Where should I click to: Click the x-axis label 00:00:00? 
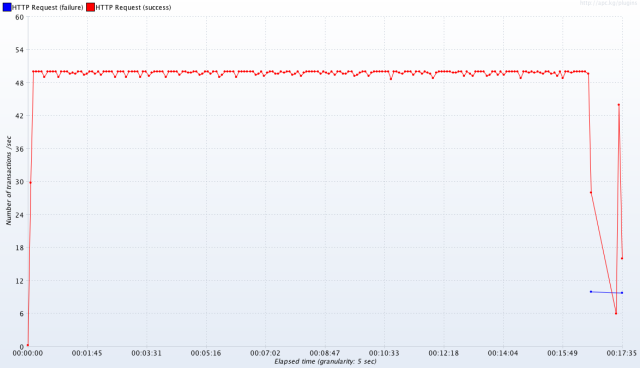(27, 353)
